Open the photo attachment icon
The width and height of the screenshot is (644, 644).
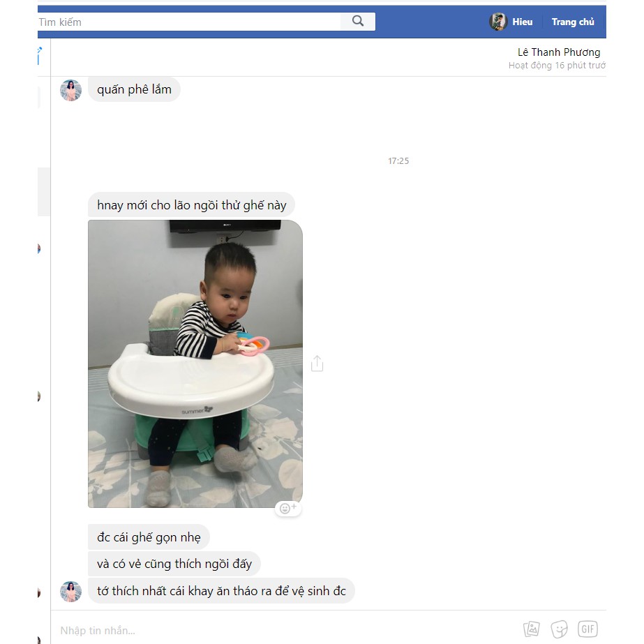[x=532, y=629]
